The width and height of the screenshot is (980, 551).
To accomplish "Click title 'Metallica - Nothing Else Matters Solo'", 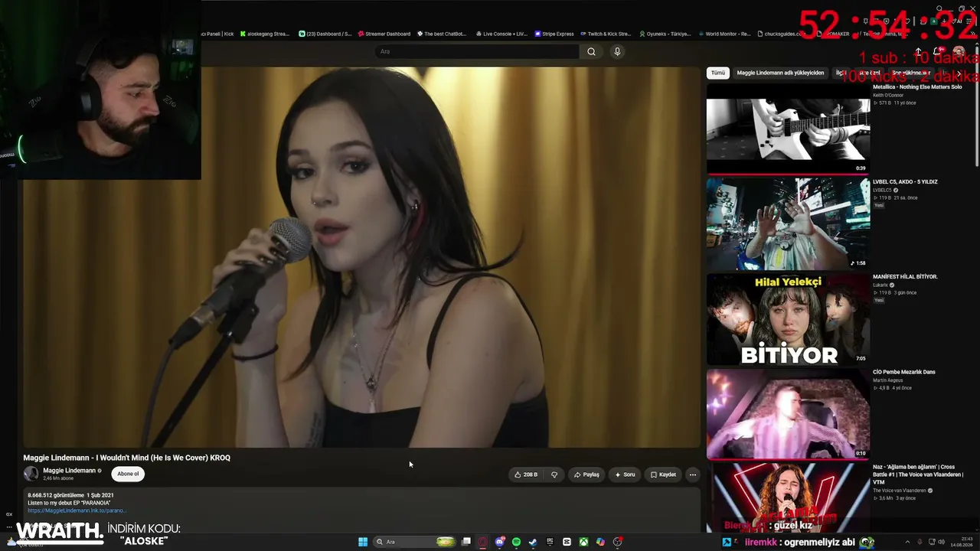I will [917, 87].
